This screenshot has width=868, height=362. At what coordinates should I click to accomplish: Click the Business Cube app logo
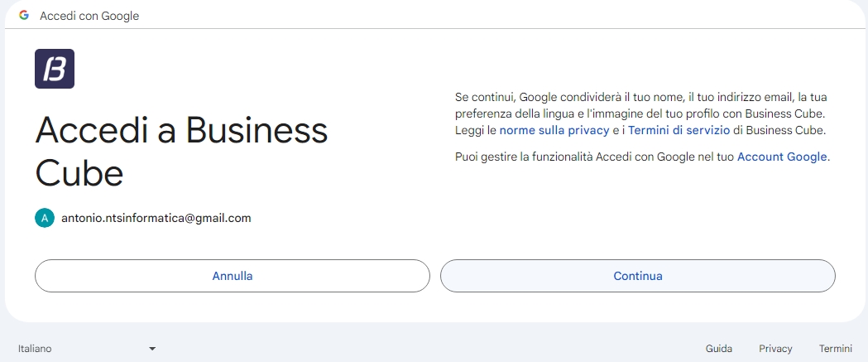click(x=55, y=69)
